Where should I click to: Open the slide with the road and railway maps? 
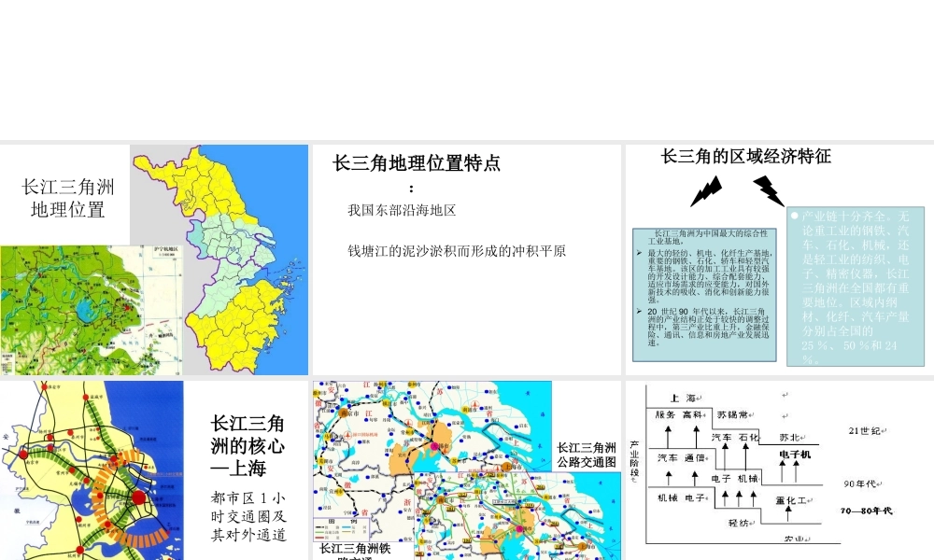tap(467, 470)
